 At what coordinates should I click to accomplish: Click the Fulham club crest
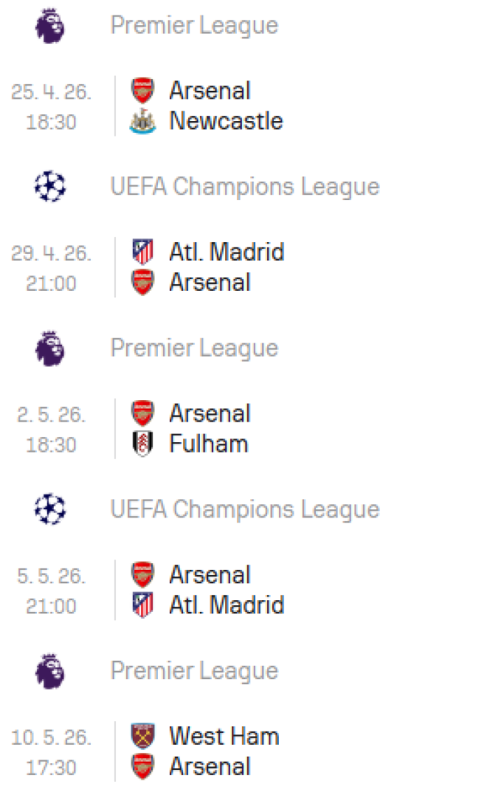[x=142, y=444]
